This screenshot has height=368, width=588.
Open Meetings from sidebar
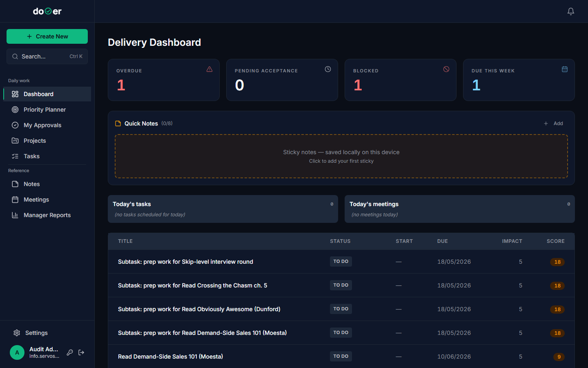pos(47,200)
